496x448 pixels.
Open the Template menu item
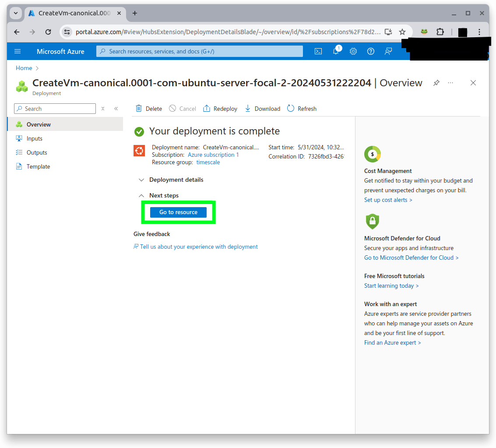[x=38, y=166]
